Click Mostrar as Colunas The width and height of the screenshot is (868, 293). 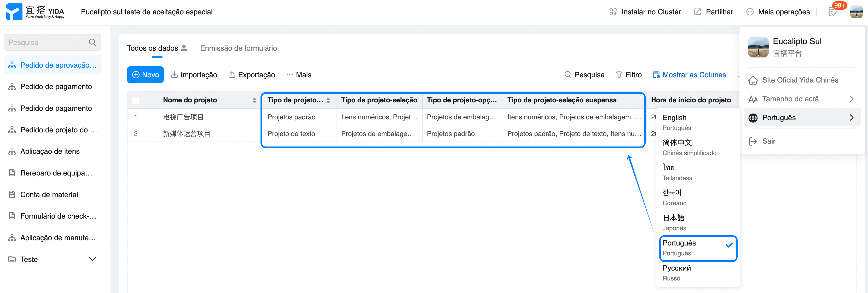click(690, 75)
